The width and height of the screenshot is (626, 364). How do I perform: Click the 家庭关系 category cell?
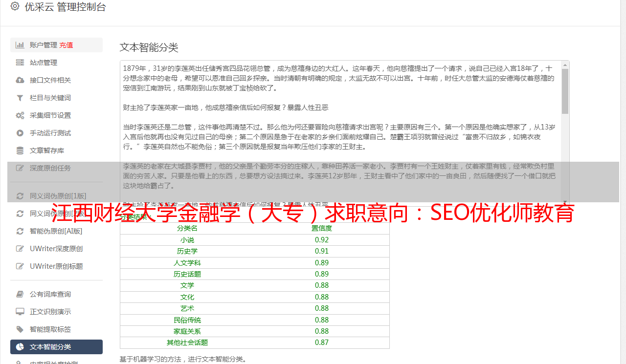click(x=187, y=331)
